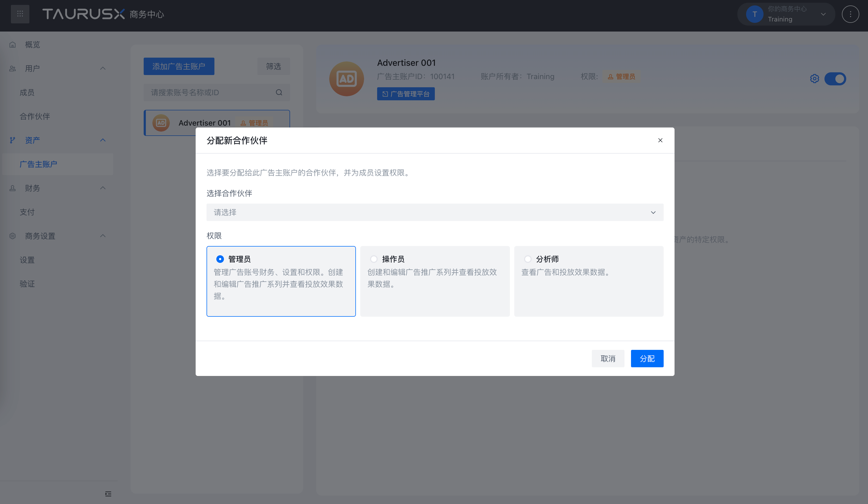Click the 广告主账户ID: 100141 text
Image resolution: width=868 pixels, height=504 pixels.
pyautogui.click(x=416, y=76)
